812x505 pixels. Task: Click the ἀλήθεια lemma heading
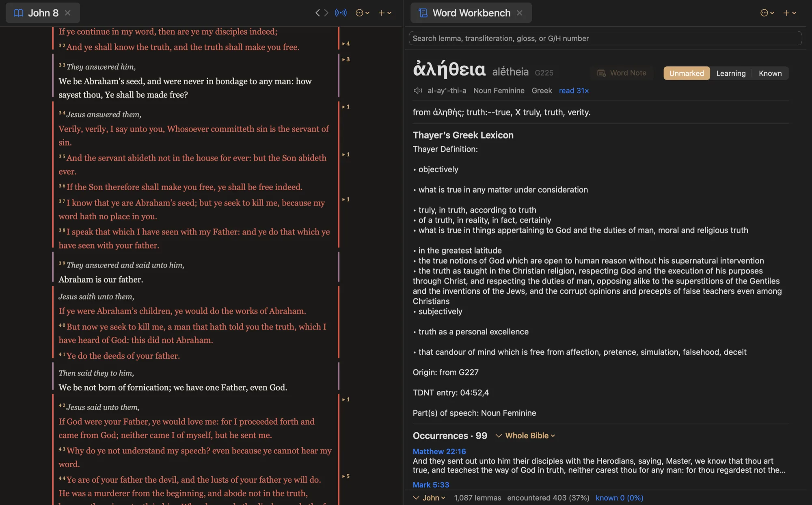[449, 69]
